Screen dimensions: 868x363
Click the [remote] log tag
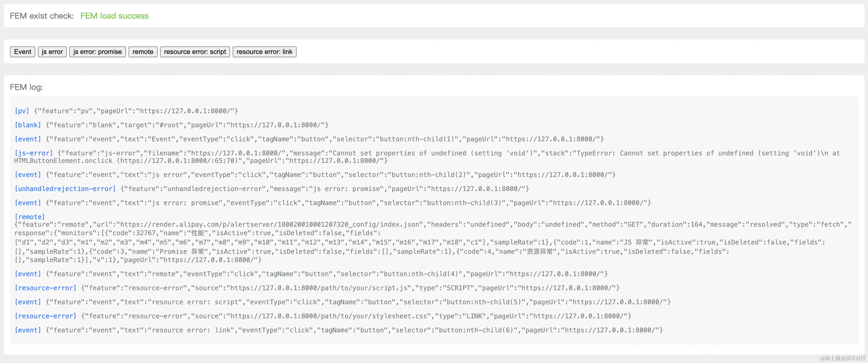(29, 217)
